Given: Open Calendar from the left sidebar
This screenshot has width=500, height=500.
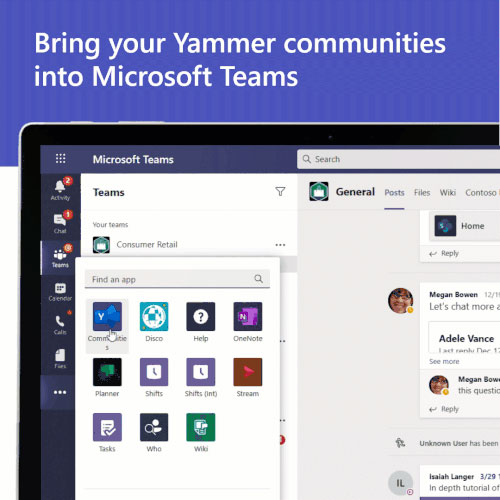Looking at the screenshot, I should [x=60, y=292].
